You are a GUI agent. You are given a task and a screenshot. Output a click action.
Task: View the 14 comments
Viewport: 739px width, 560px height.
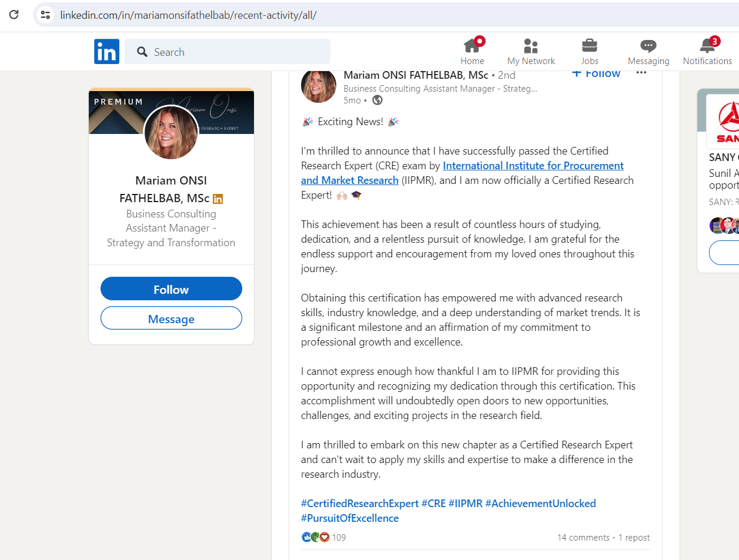pyautogui.click(x=583, y=538)
